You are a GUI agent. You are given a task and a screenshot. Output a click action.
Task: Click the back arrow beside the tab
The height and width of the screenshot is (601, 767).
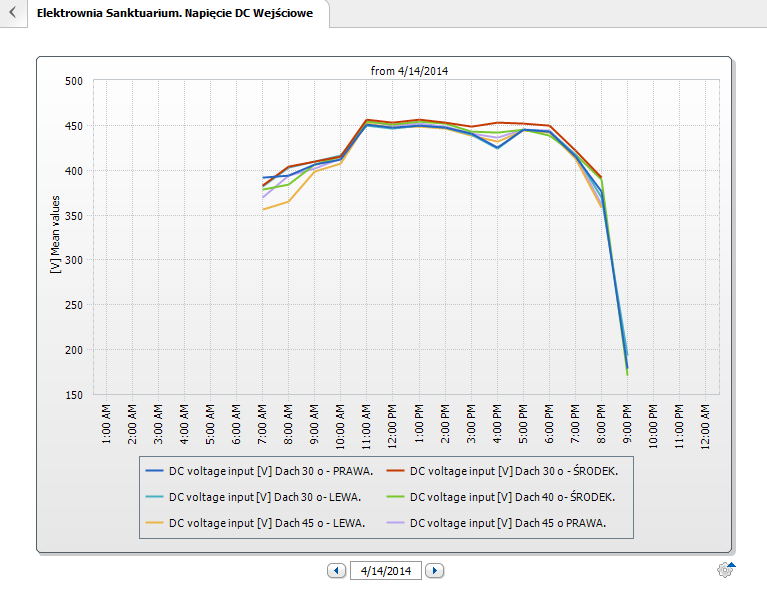13,12
